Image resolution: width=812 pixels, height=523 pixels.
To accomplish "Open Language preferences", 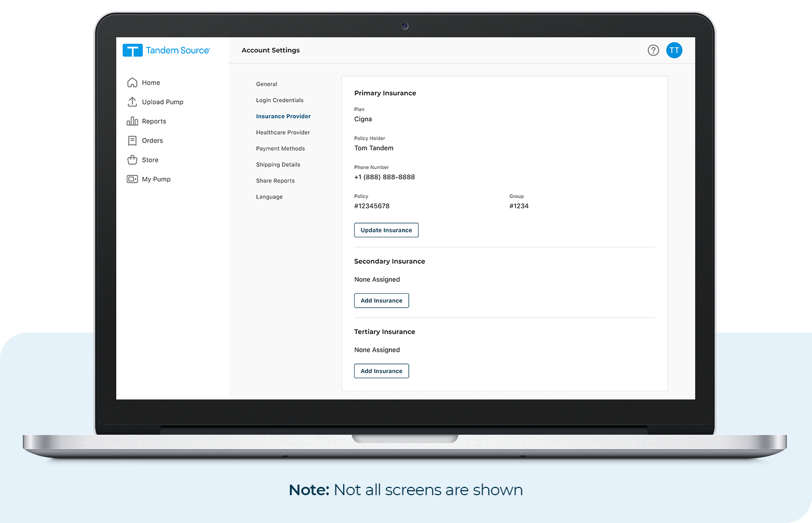I will tap(269, 196).
